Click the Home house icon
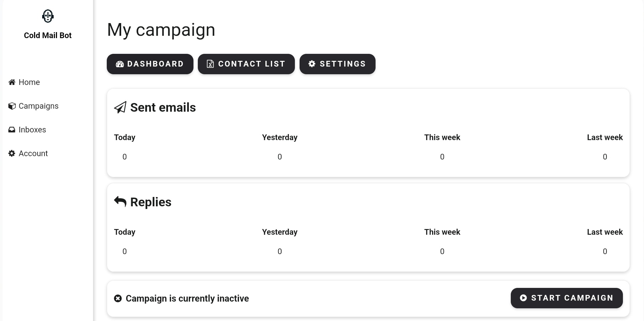 [12, 82]
